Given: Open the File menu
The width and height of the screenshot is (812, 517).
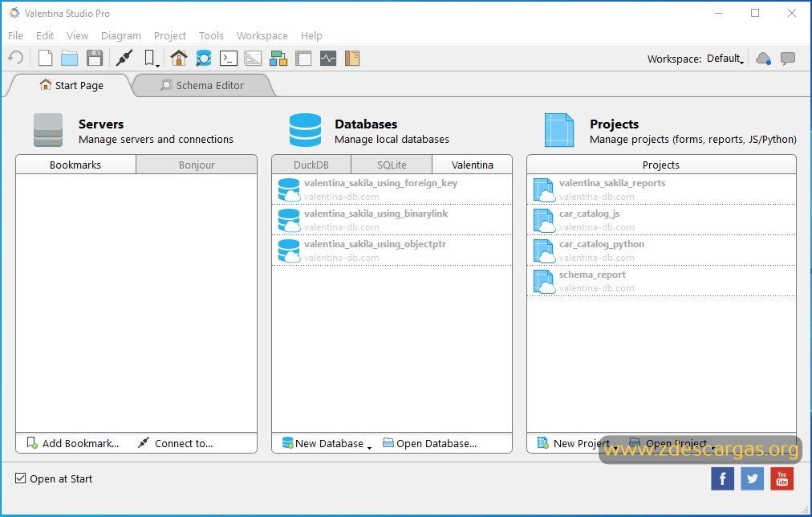Looking at the screenshot, I should point(15,36).
